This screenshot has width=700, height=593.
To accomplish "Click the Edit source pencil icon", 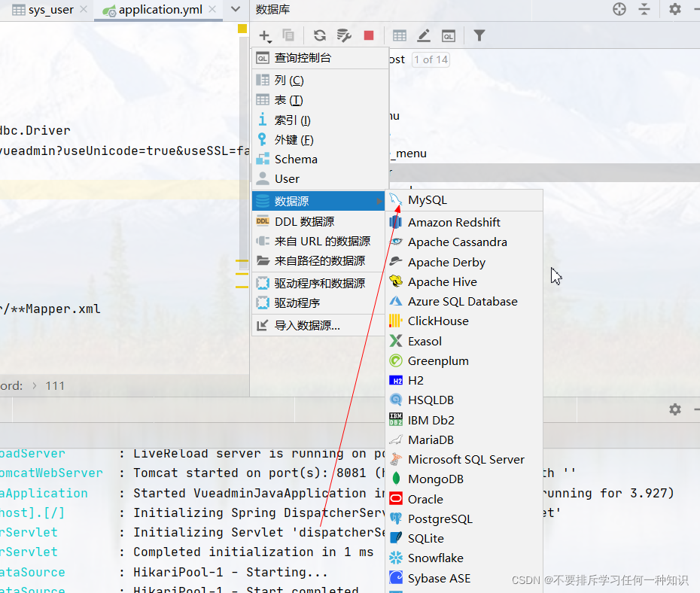I will tap(424, 35).
